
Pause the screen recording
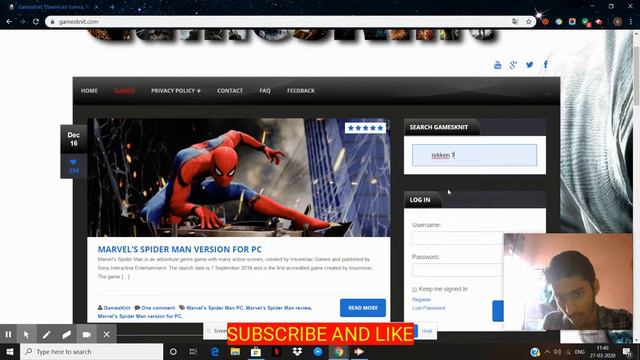tap(8, 334)
